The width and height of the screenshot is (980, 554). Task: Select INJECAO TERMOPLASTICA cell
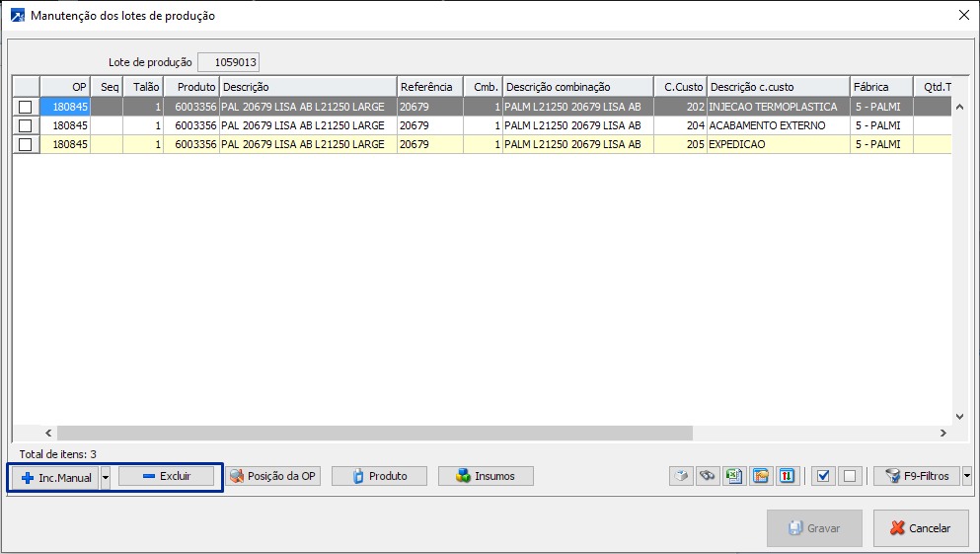pyautogui.click(x=778, y=107)
